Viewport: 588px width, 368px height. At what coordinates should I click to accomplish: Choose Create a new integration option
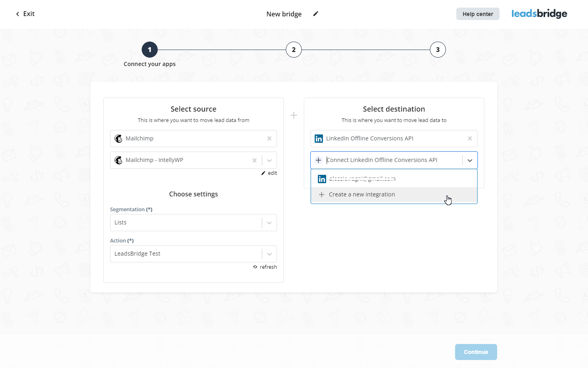pos(394,194)
